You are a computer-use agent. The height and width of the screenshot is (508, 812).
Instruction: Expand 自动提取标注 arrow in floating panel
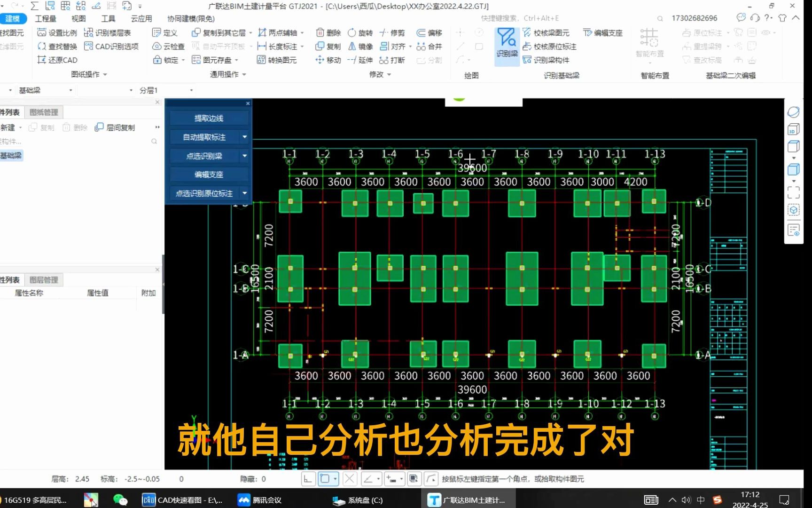click(x=244, y=137)
